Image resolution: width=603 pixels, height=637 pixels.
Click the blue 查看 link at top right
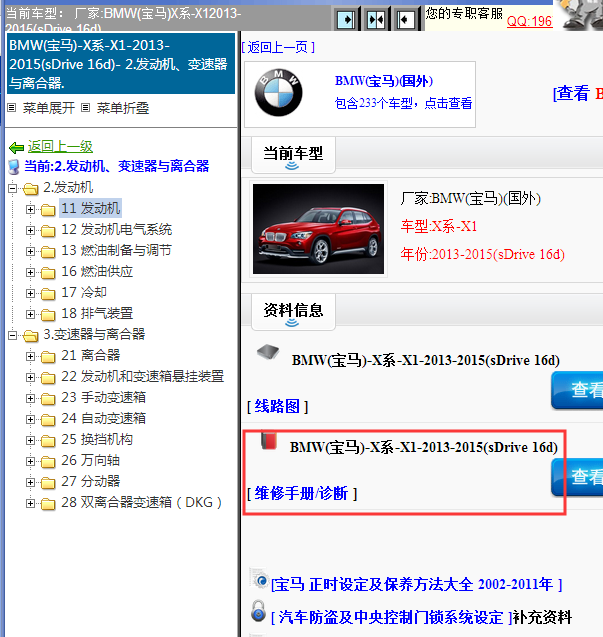tap(571, 93)
